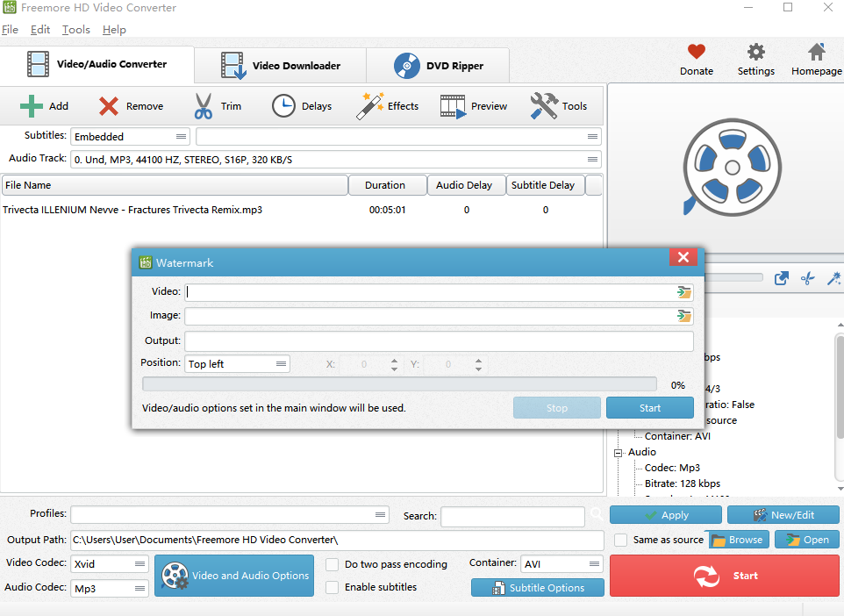The image size is (844, 616).
Task: Open the Container AVI dropdown
Action: (561, 563)
